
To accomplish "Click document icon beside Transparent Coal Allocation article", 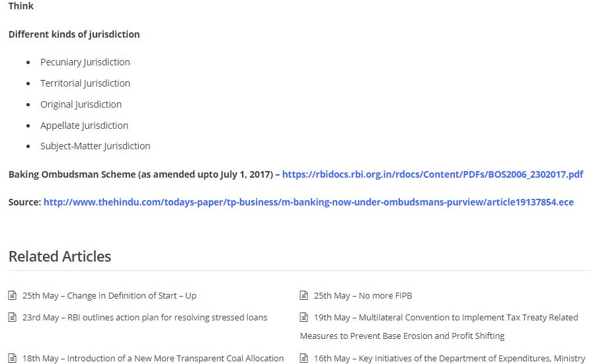I will point(12,358).
